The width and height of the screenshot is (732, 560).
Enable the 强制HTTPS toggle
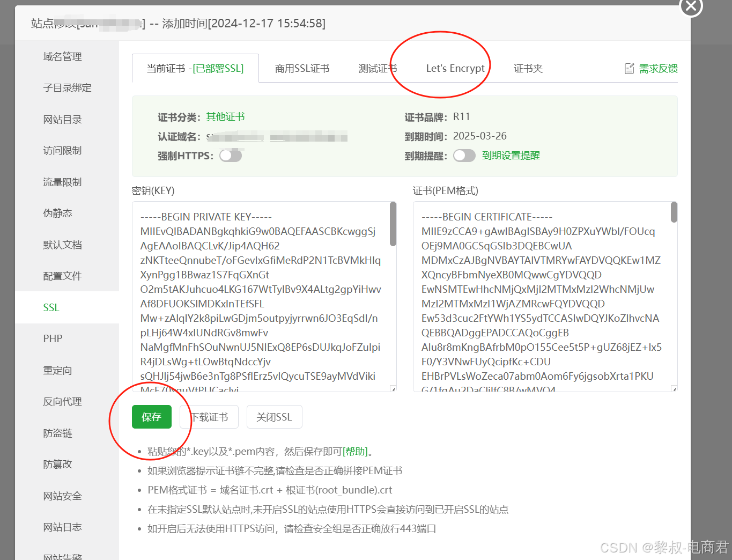[231, 155]
